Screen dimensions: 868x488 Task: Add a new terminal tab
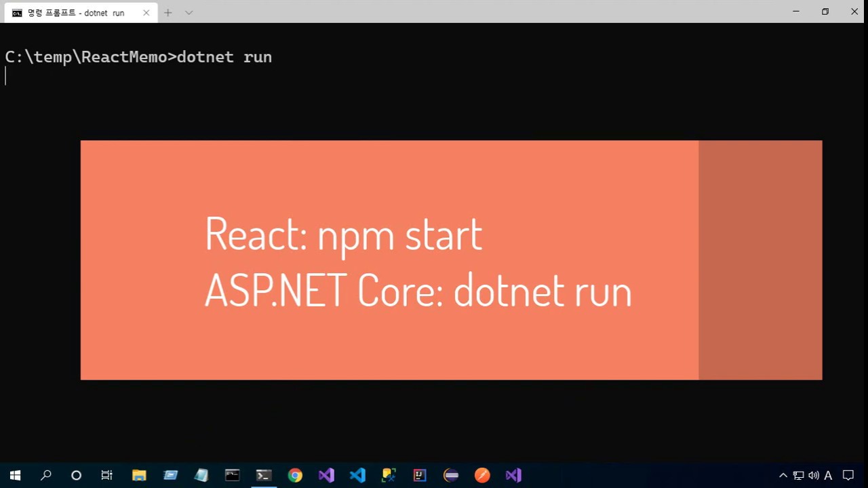(168, 13)
